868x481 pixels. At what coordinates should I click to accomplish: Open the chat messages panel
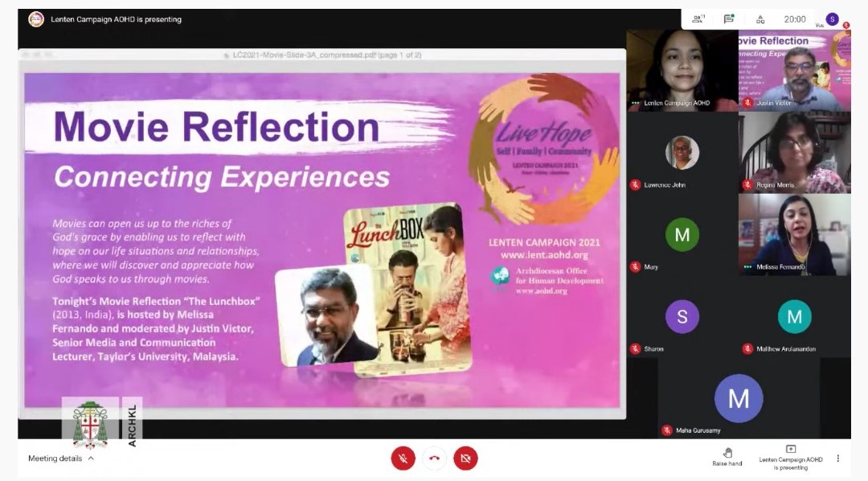[728, 18]
